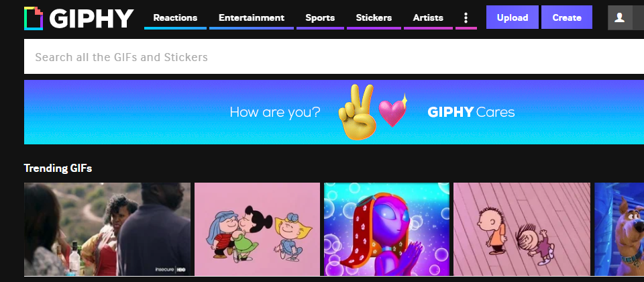Open the Scooby-Doo GIF thumbnail
This screenshot has width=644, height=282.
pos(619,230)
